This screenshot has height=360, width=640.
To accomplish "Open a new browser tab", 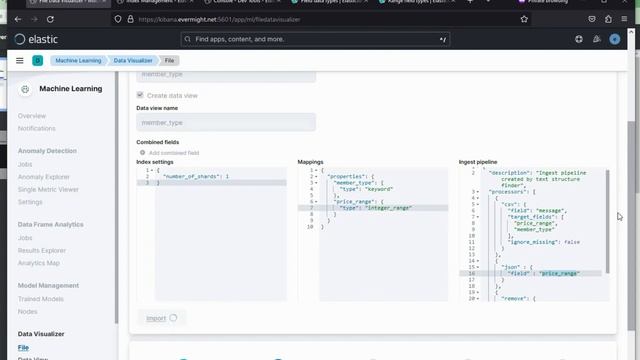I will 470,2.
